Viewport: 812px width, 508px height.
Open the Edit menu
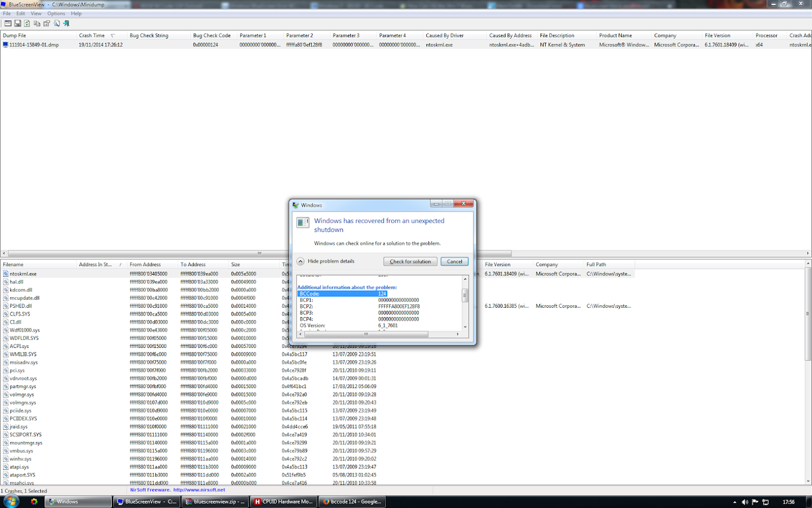pyautogui.click(x=21, y=13)
